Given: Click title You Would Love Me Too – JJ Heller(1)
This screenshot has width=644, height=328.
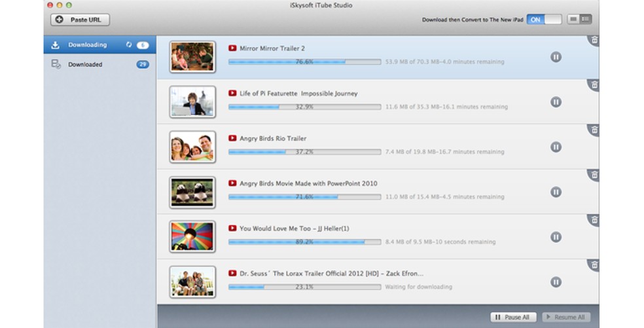Looking at the screenshot, I should point(295,228).
